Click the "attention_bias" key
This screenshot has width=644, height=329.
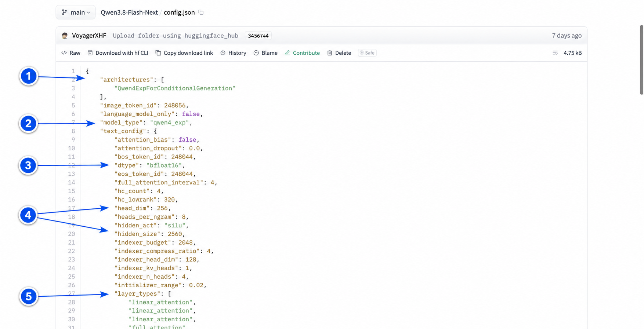pyautogui.click(x=143, y=140)
